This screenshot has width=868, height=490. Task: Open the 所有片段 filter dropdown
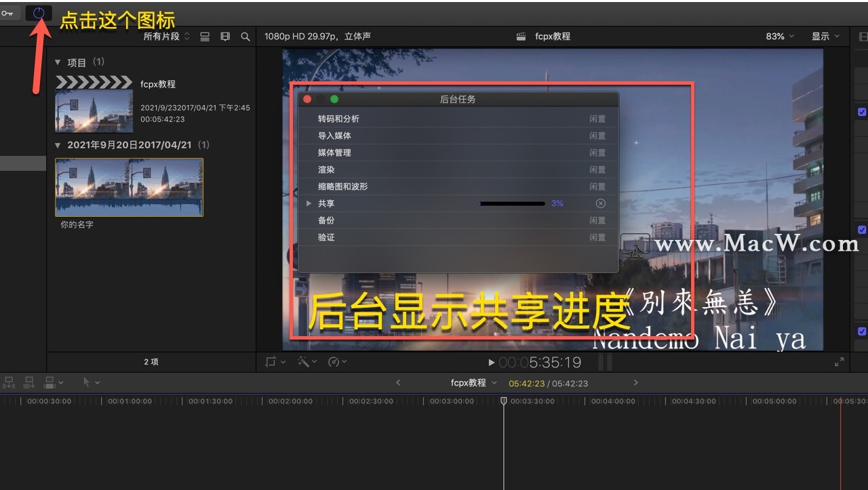tap(167, 37)
